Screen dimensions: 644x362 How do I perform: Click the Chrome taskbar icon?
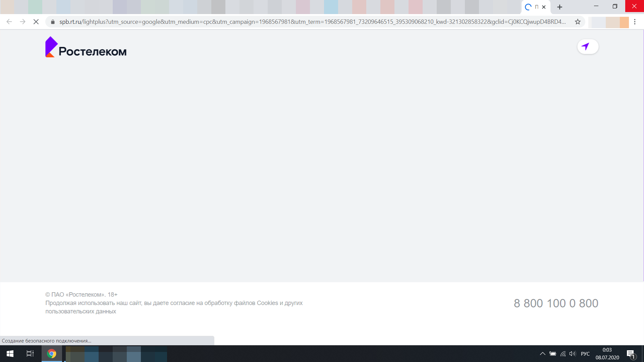52,354
